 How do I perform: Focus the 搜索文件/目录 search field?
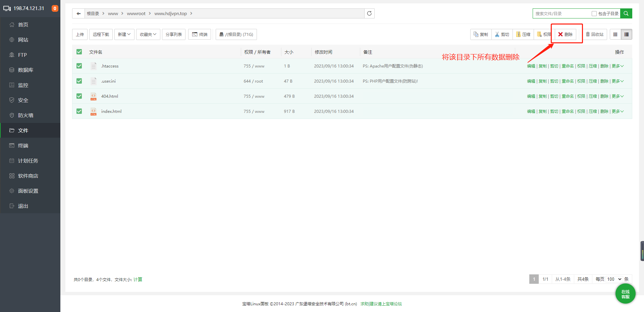(562, 13)
